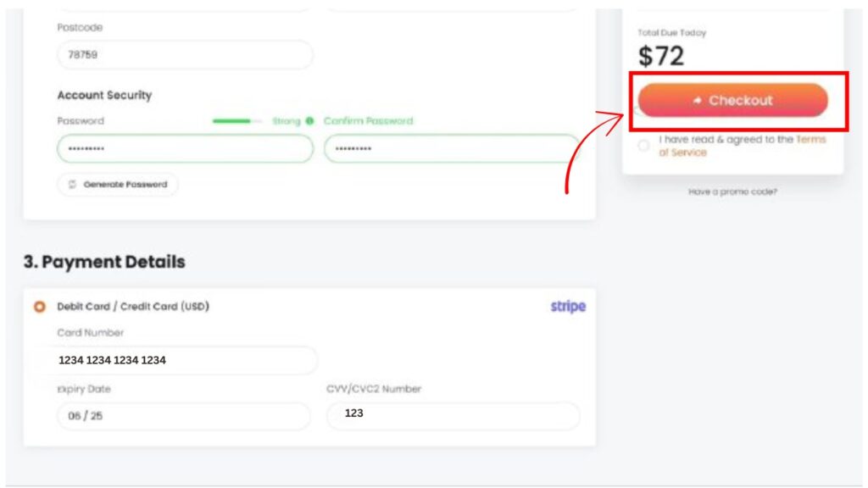
Task: Select the Debit Card / Credit Card option
Action: click(39, 307)
